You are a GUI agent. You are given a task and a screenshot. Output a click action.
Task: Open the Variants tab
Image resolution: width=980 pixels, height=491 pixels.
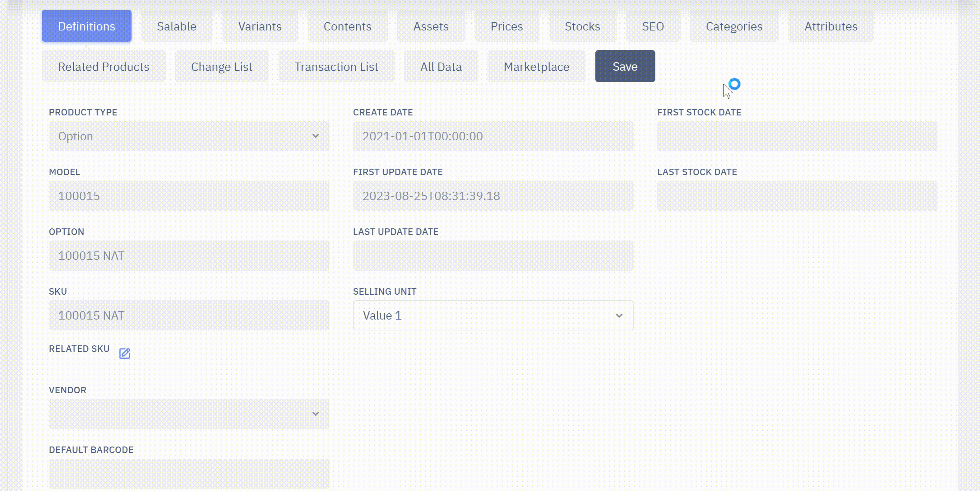(x=260, y=26)
